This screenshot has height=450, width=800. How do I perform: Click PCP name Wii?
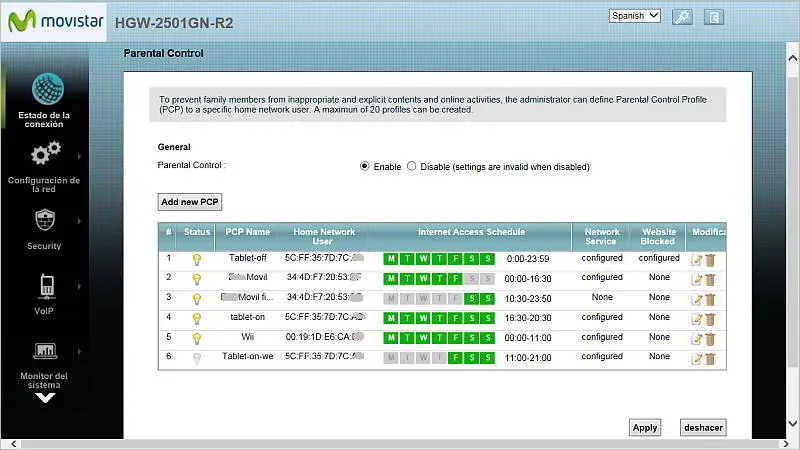tap(247, 337)
